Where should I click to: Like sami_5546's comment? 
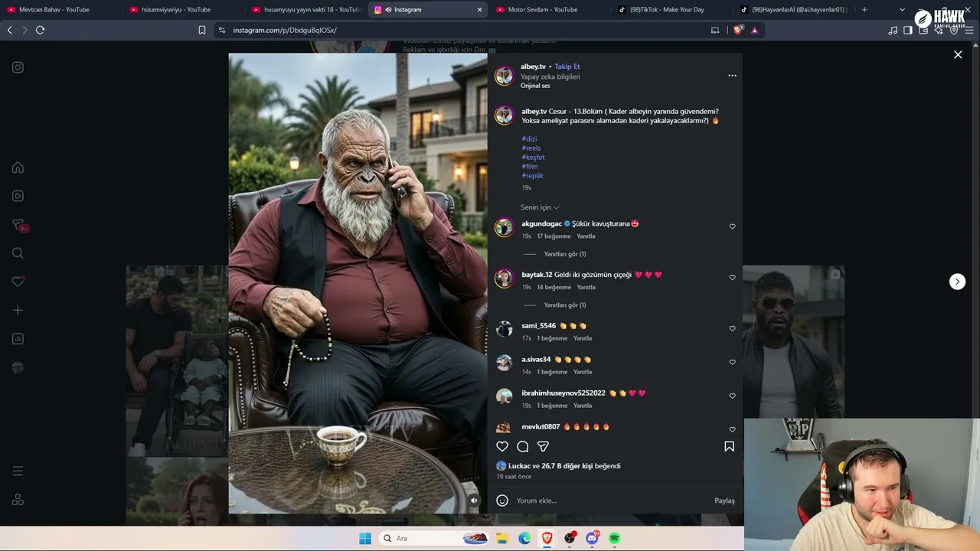click(x=732, y=328)
